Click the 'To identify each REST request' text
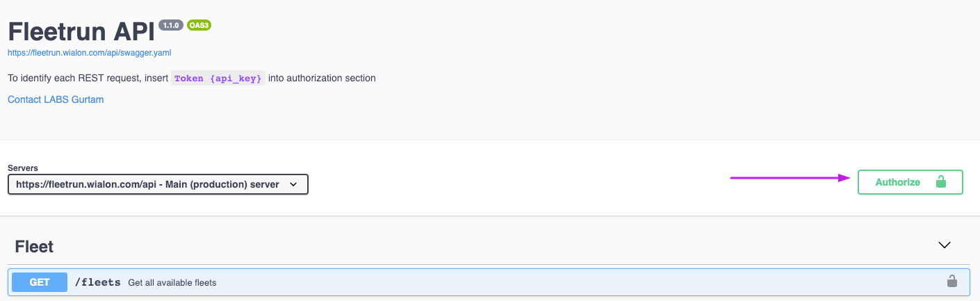Image resolution: width=980 pixels, height=301 pixels. point(88,79)
